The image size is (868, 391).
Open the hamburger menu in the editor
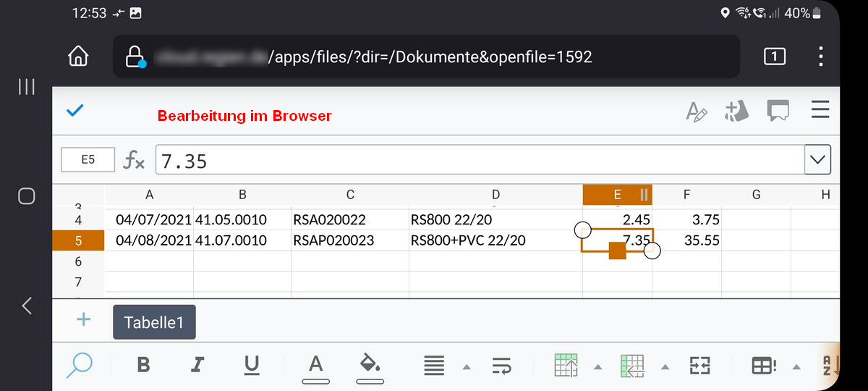[820, 111]
